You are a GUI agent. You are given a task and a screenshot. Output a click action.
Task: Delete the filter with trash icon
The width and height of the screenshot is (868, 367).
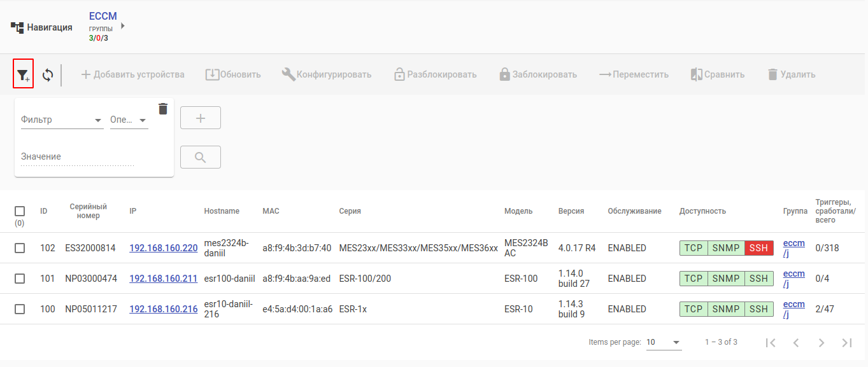point(163,109)
